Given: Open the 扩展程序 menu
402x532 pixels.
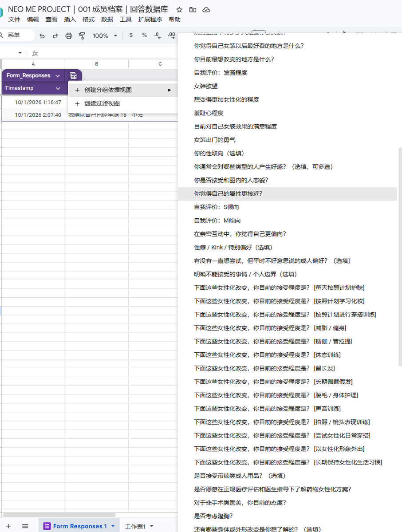Looking at the screenshot, I should [150, 20].
